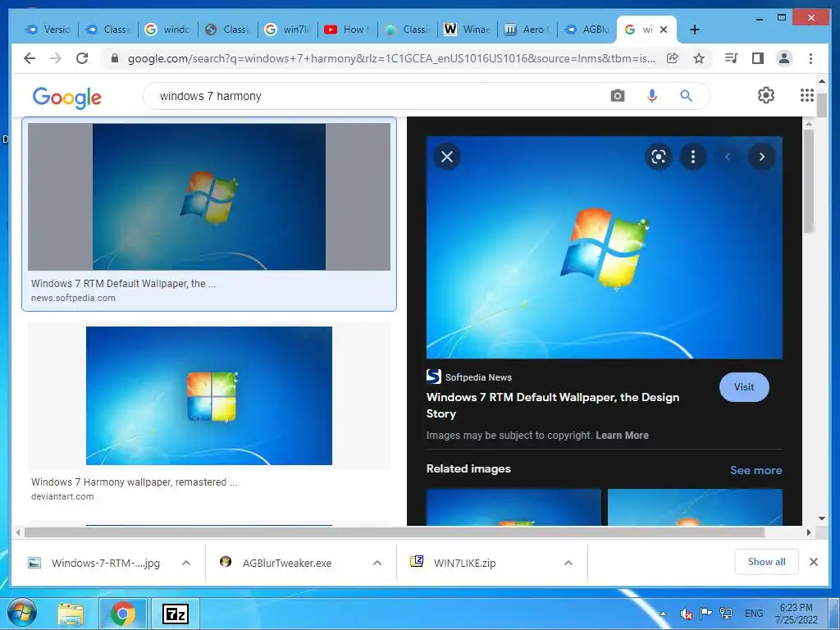Viewport: 840px width, 630px height.
Task: Open the WIN7LIKE.zip download
Action: coord(464,563)
